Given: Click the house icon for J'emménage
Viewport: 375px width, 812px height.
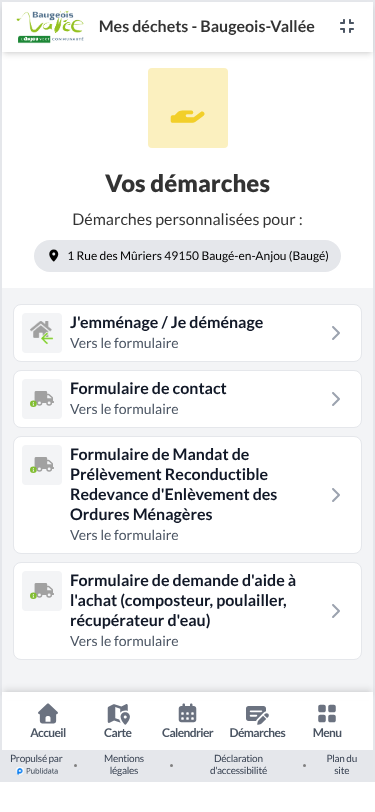Looking at the screenshot, I should pos(42,333).
